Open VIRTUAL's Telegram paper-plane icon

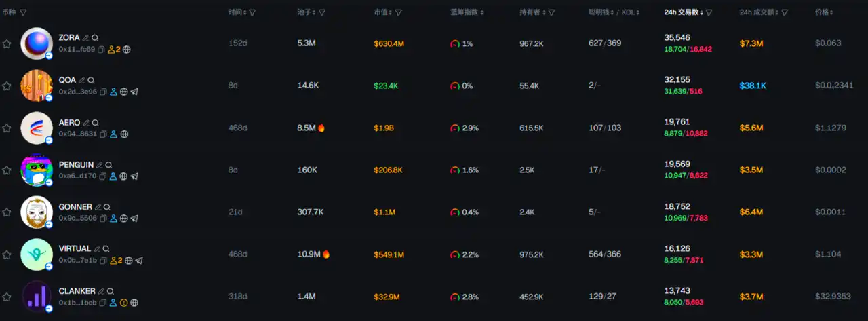(x=139, y=261)
